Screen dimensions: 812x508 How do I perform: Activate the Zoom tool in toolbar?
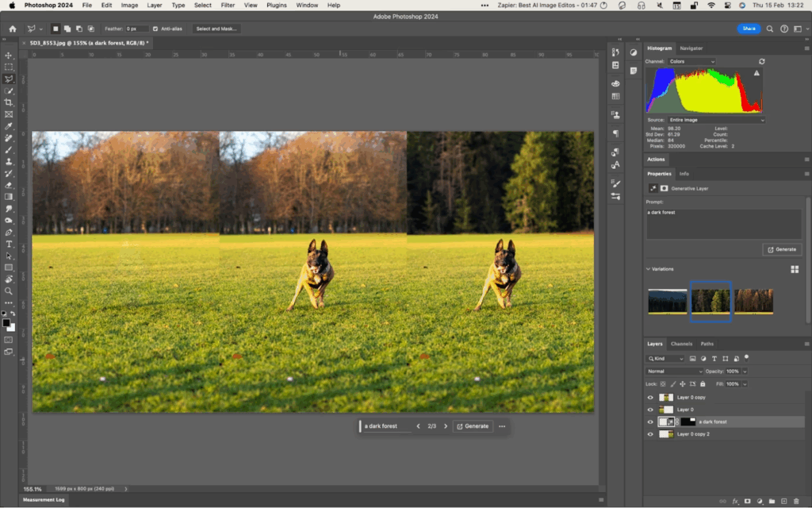coord(9,291)
